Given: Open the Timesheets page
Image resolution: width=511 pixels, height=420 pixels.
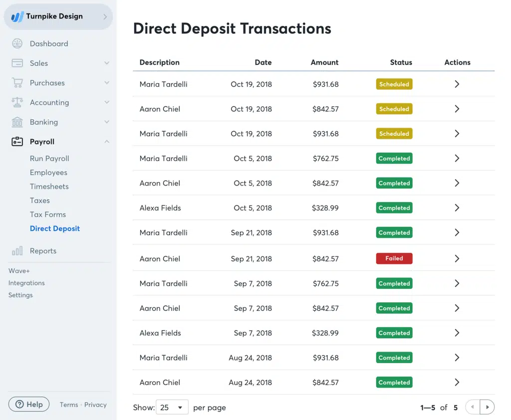Looking at the screenshot, I should click(x=49, y=187).
